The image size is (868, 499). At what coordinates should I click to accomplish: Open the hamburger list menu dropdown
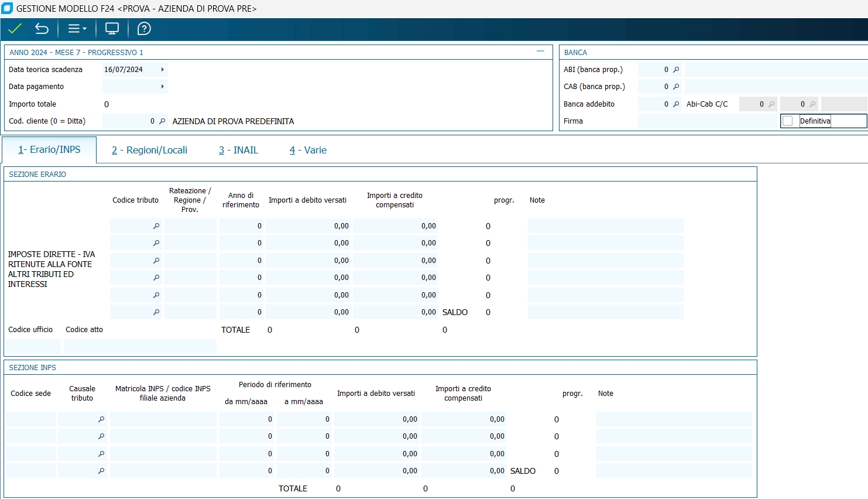77,29
